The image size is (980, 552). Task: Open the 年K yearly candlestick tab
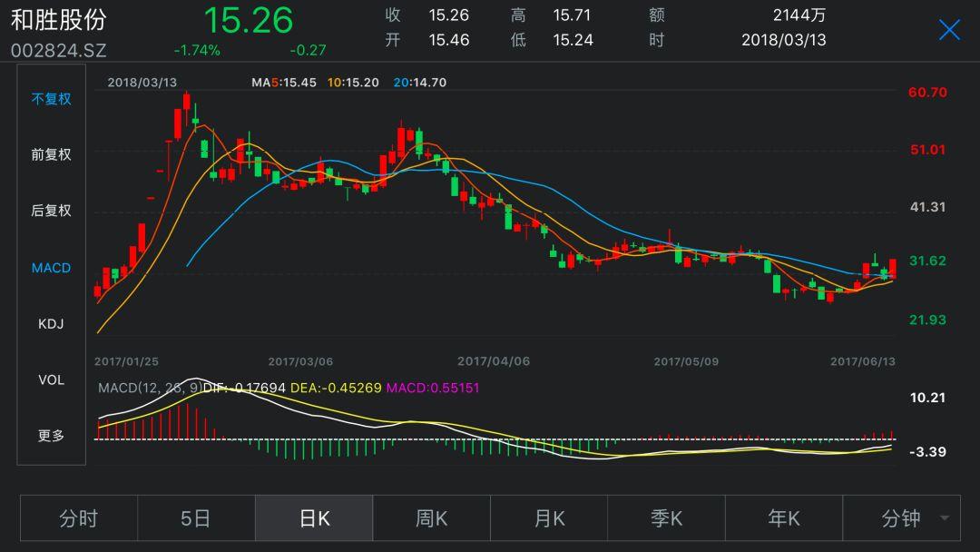[x=784, y=518]
